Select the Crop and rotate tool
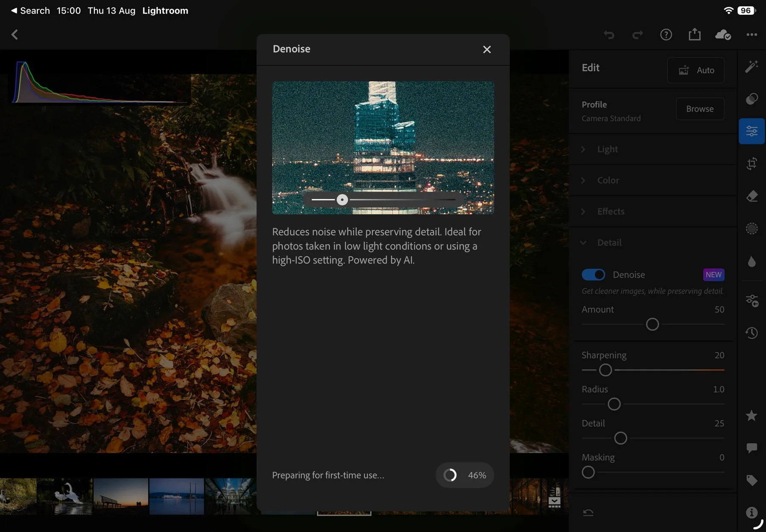Screen dimensions: 766x532 tap(752, 164)
